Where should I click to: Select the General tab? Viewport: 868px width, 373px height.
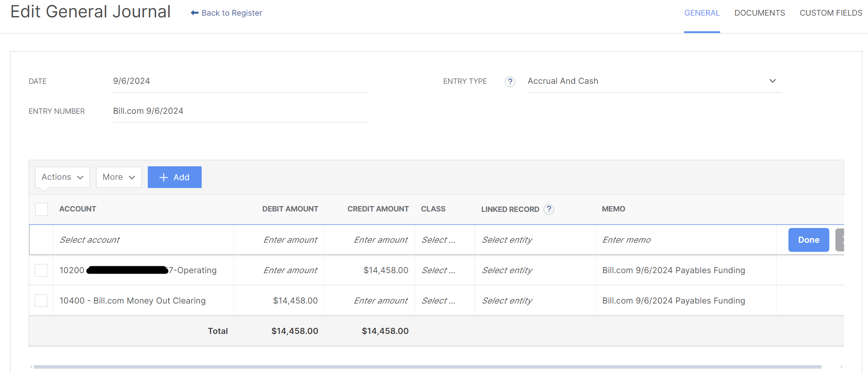click(702, 13)
